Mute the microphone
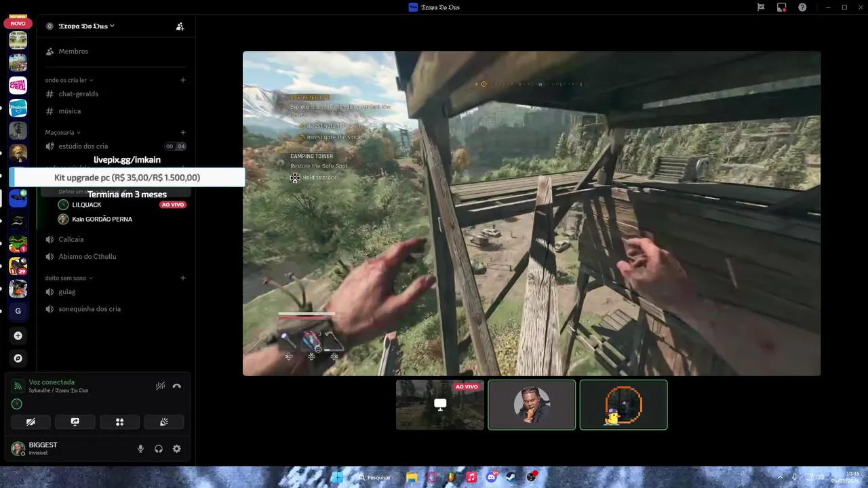The width and height of the screenshot is (868, 488). pyautogui.click(x=140, y=449)
